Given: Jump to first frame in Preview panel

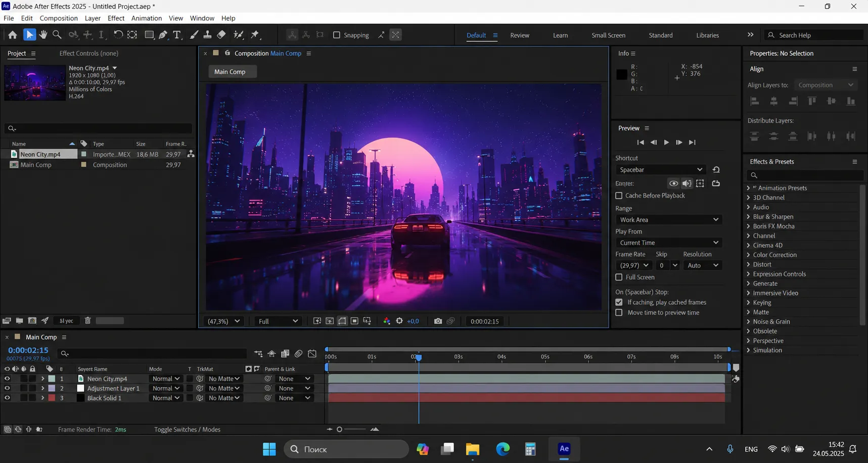Looking at the screenshot, I should click(x=640, y=143).
